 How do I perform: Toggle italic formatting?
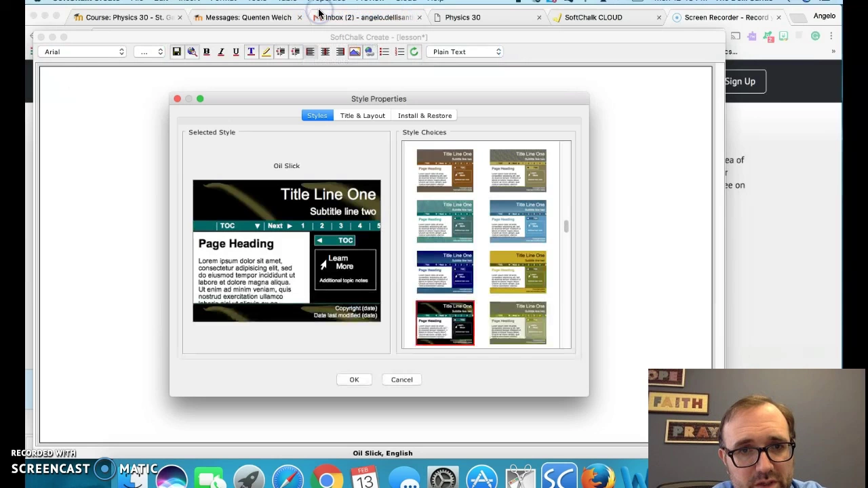221,52
